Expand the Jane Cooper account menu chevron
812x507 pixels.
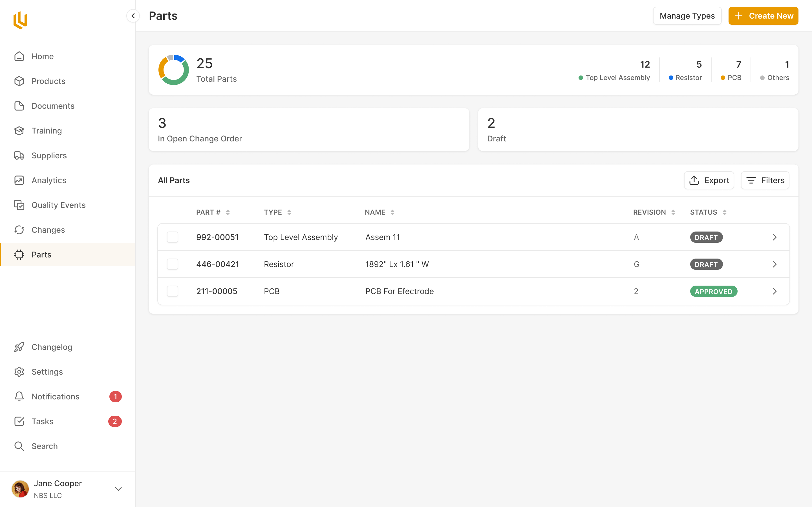click(x=118, y=489)
